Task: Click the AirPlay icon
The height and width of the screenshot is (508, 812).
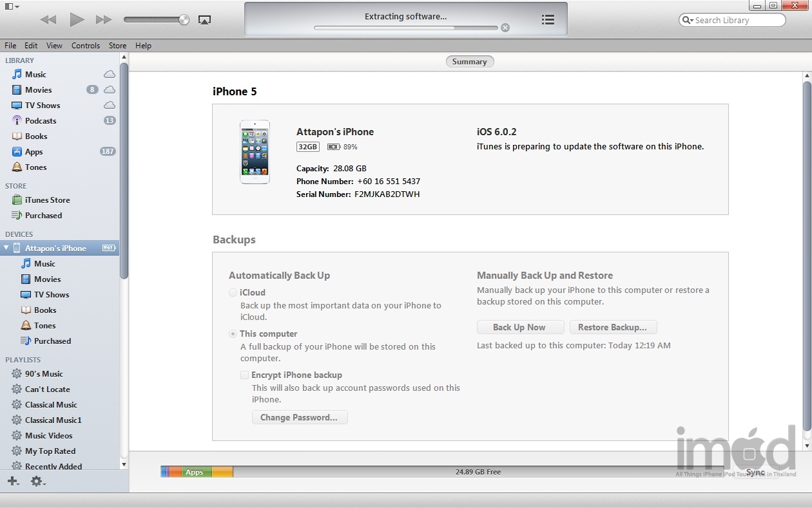Action: tap(204, 20)
